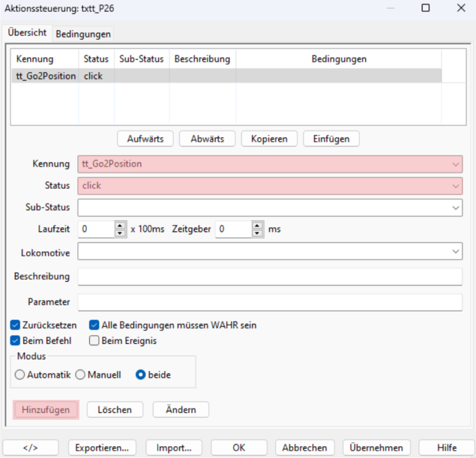Viewport: 476px width, 458px height.
Task: Select the Übersicht tab
Action: pos(27,33)
